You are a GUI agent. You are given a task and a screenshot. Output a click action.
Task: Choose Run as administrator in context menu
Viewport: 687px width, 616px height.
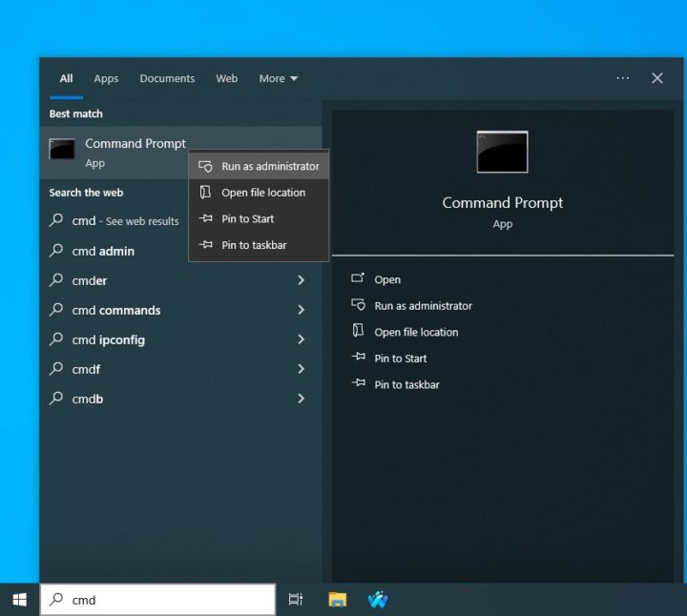[270, 166]
